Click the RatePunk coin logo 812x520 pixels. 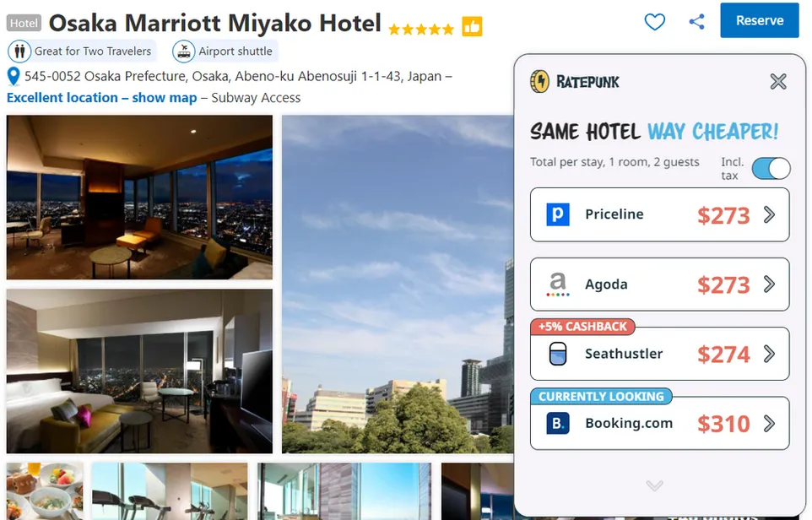tap(539, 82)
